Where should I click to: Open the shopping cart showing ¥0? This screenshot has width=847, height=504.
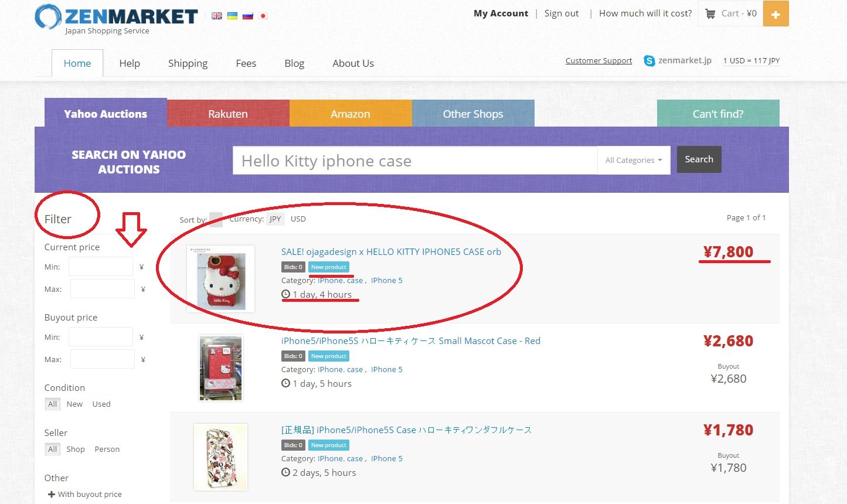tap(730, 13)
